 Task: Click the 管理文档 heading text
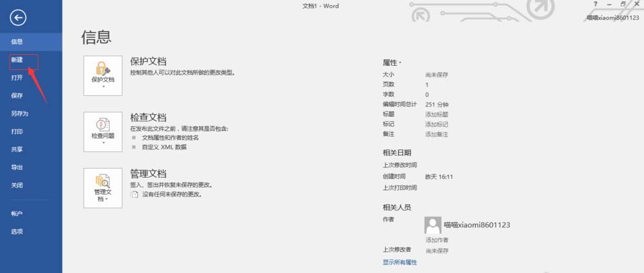coord(148,173)
